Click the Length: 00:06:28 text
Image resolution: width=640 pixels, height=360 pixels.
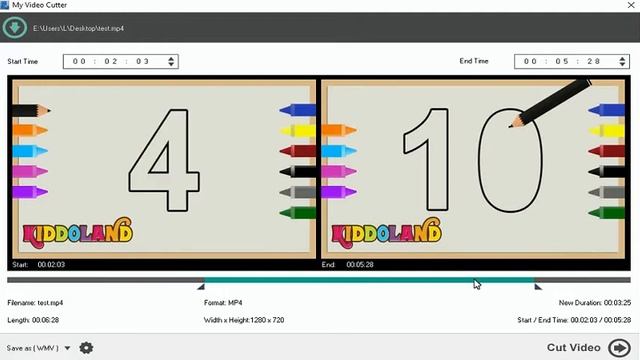coord(33,320)
